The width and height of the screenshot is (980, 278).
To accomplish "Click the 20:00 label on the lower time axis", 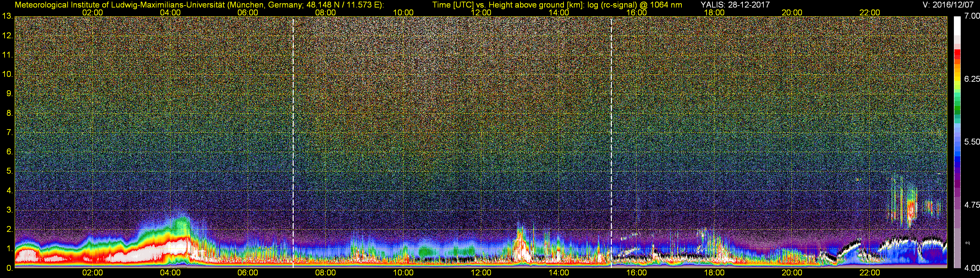I will tap(792, 273).
